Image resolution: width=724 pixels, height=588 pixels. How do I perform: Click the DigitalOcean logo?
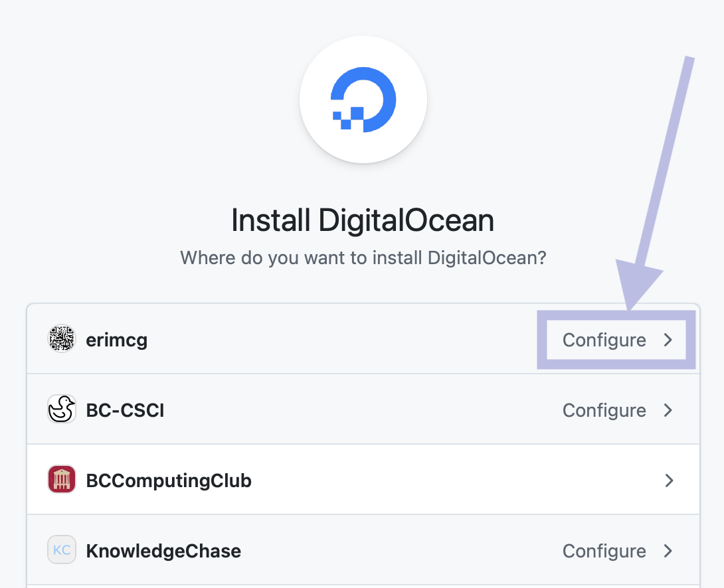[363, 98]
